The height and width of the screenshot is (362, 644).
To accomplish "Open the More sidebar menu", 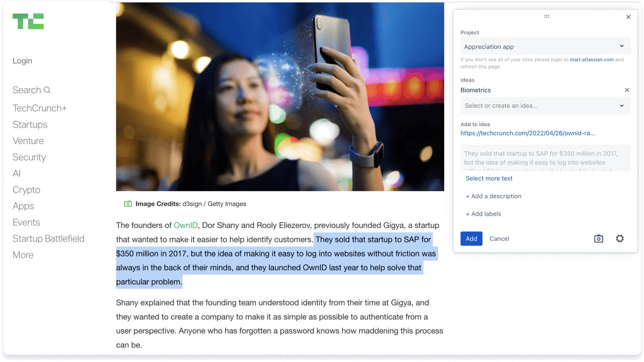I will [23, 255].
